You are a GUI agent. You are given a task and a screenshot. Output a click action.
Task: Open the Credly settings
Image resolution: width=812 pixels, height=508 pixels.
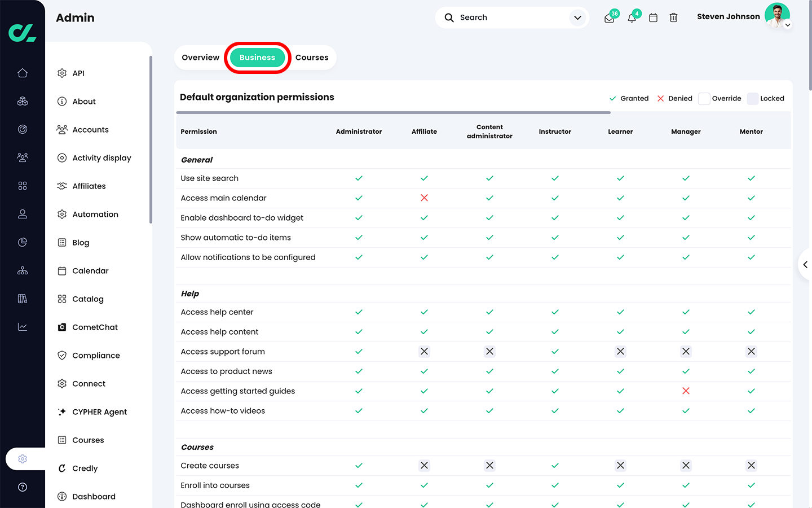tap(85, 468)
